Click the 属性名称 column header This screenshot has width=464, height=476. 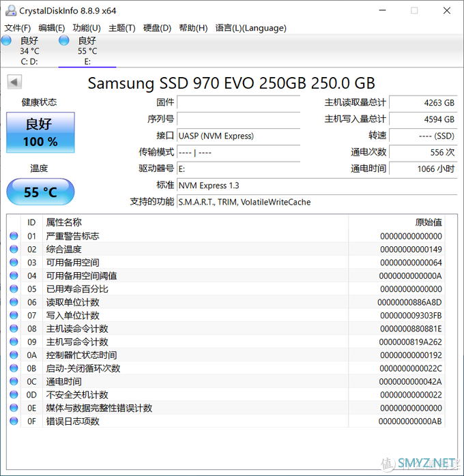coord(196,222)
